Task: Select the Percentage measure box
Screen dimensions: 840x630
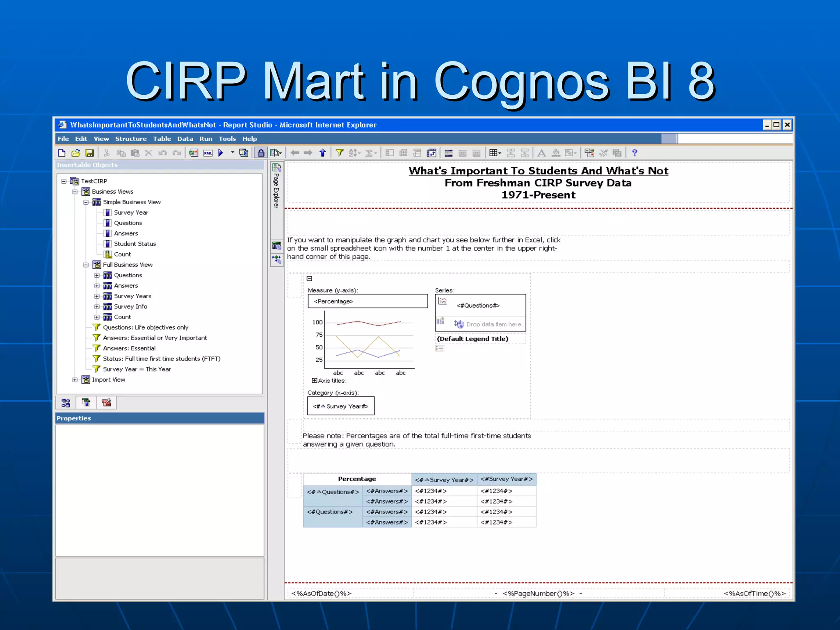Action: 367,301
